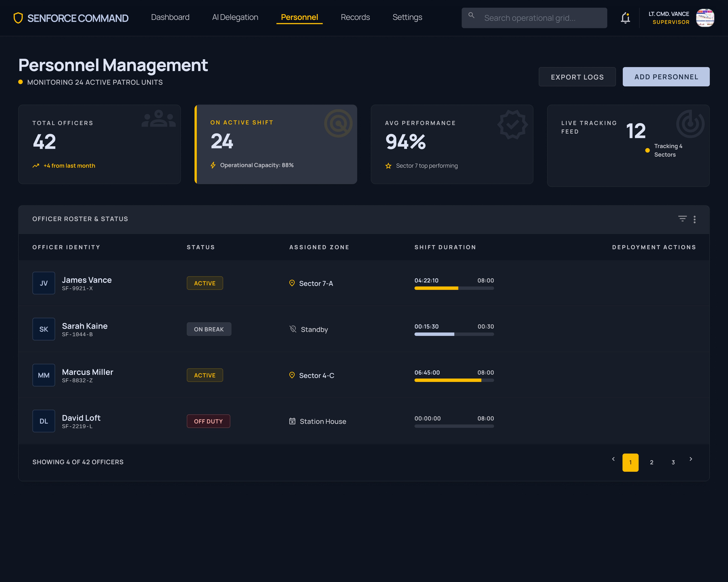Click the Shift Duration column header

point(445,247)
